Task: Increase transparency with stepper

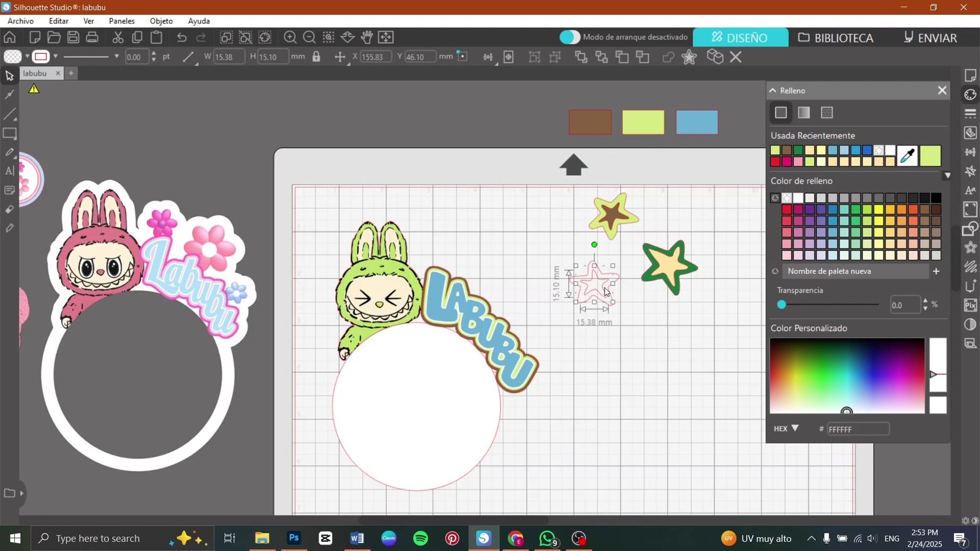Action: [x=925, y=301]
